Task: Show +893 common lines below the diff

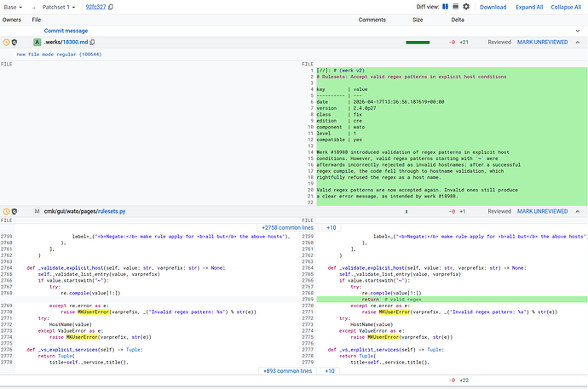Action: pyautogui.click(x=287, y=371)
